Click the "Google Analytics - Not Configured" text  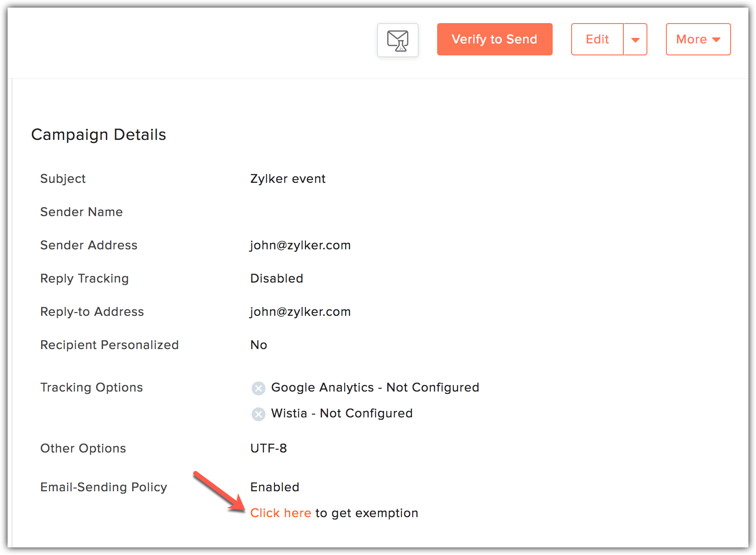point(375,387)
